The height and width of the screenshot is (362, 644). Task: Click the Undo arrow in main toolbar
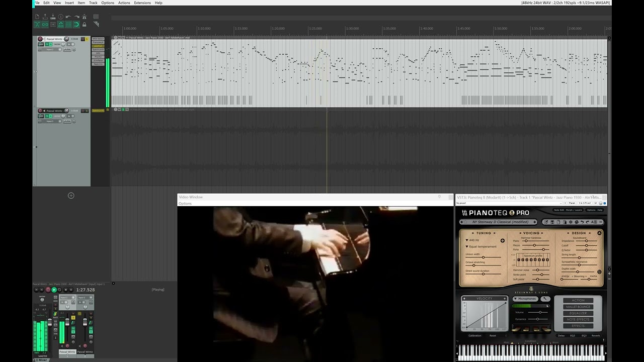pyautogui.click(x=68, y=17)
